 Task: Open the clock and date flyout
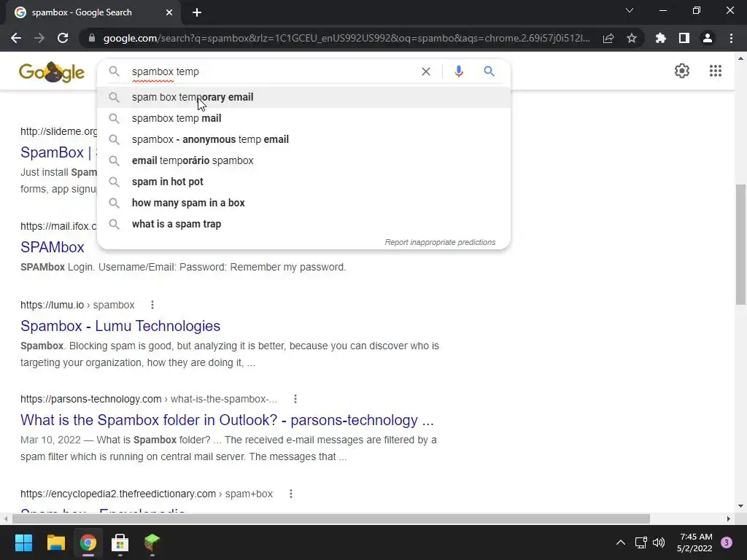[694, 542]
